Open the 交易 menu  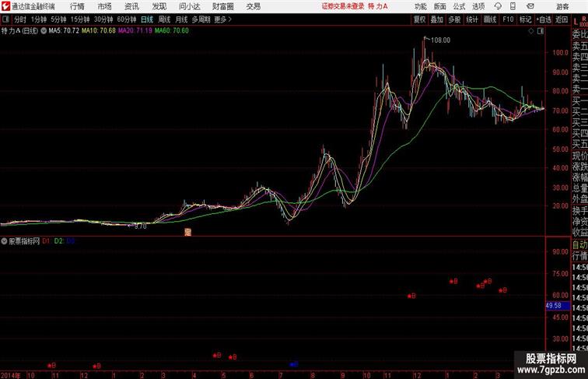pyautogui.click(x=253, y=6)
